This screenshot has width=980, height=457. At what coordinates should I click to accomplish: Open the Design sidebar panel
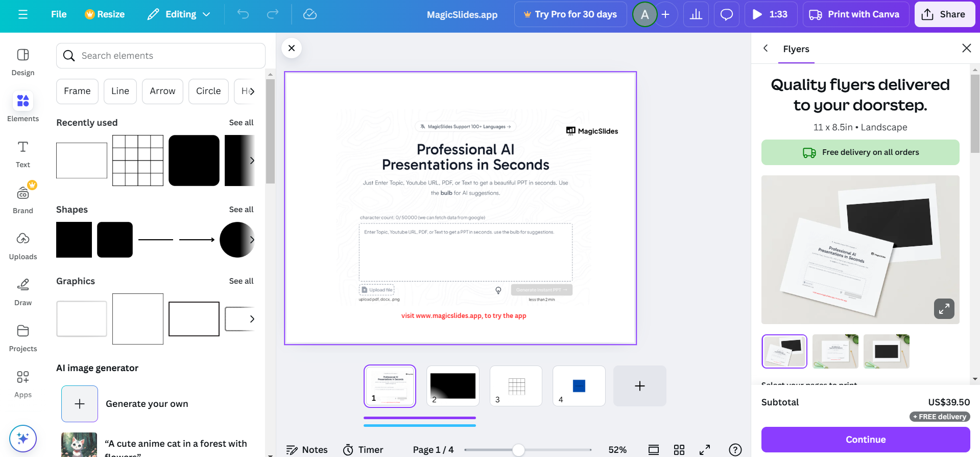click(x=23, y=62)
